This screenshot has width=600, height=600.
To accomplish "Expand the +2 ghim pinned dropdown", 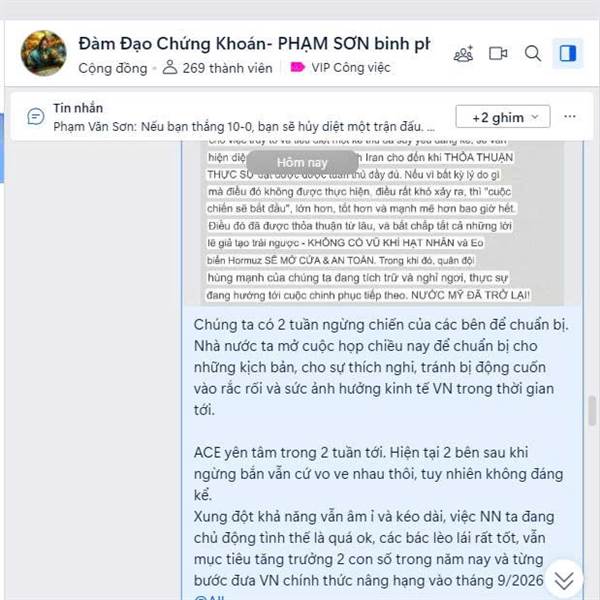I will coord(503,117).
